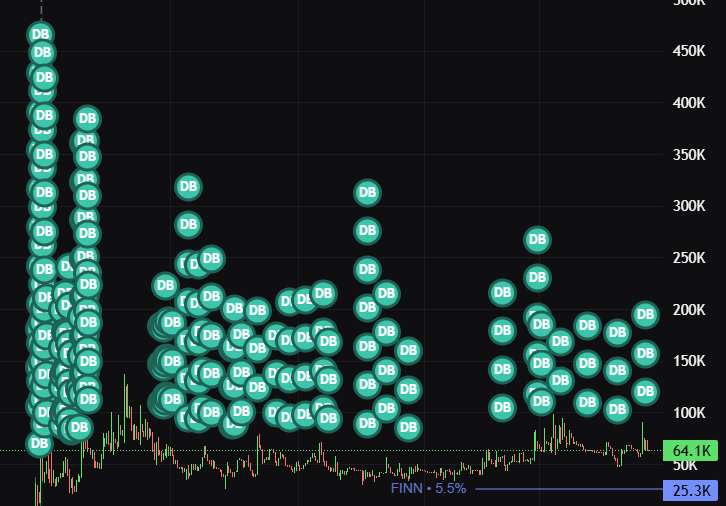Click the 100K price axis label

pyautogui.click(x=689, y=413)
